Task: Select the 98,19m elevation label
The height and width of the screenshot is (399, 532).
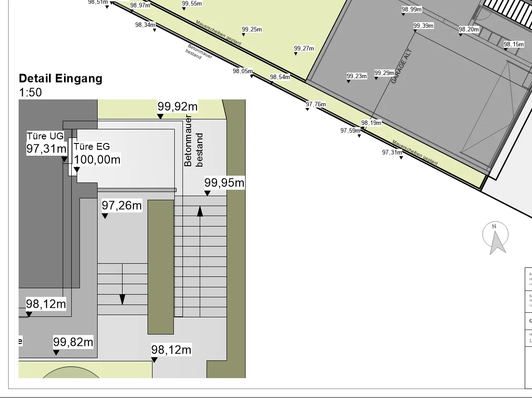Action: click(371, 123)
